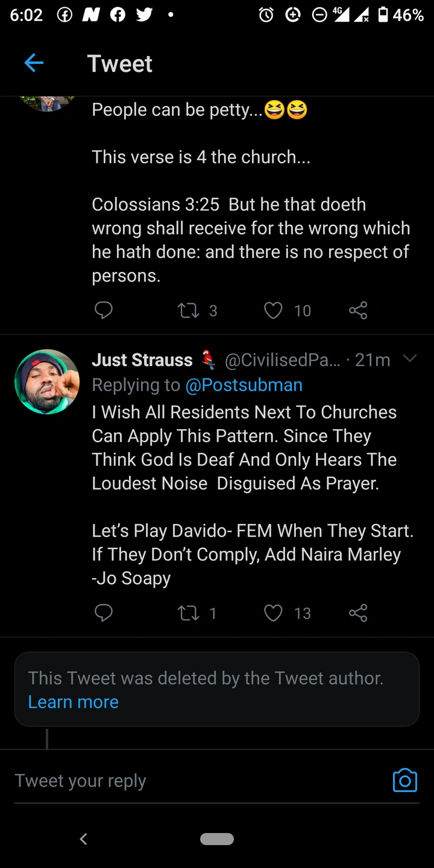Open the Just Strauss display name
Viewport: 434px width, 868px height.
point(142,360)
